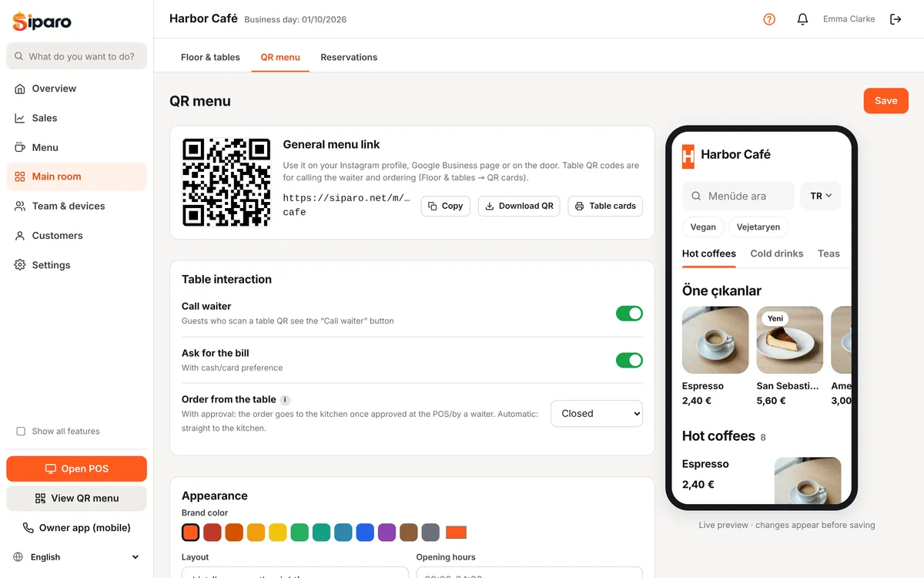
Task: Click the download icon in Download QR
Action: [x=490, y=206]
